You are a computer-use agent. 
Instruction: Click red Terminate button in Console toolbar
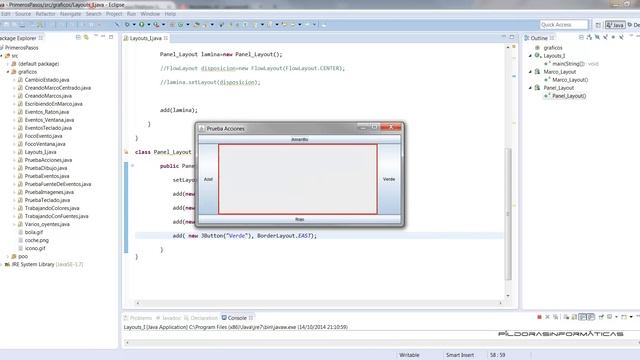click(x=539, y=317)
